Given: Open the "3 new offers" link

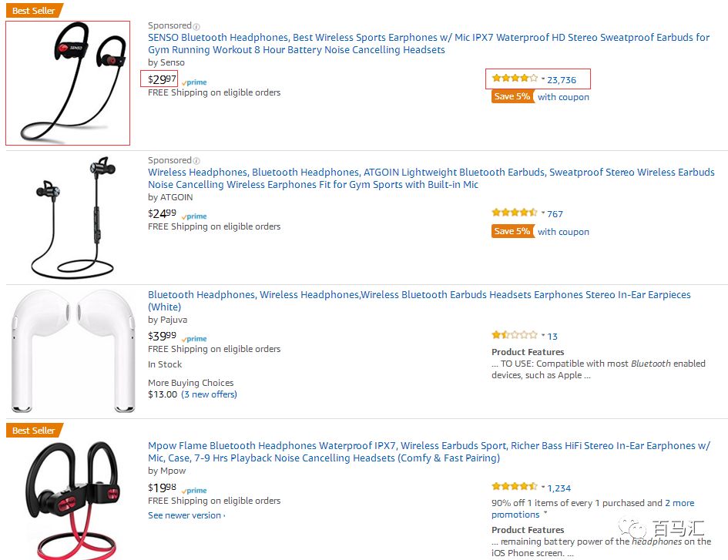Looking at the screenshot, I should pos(209,394).
